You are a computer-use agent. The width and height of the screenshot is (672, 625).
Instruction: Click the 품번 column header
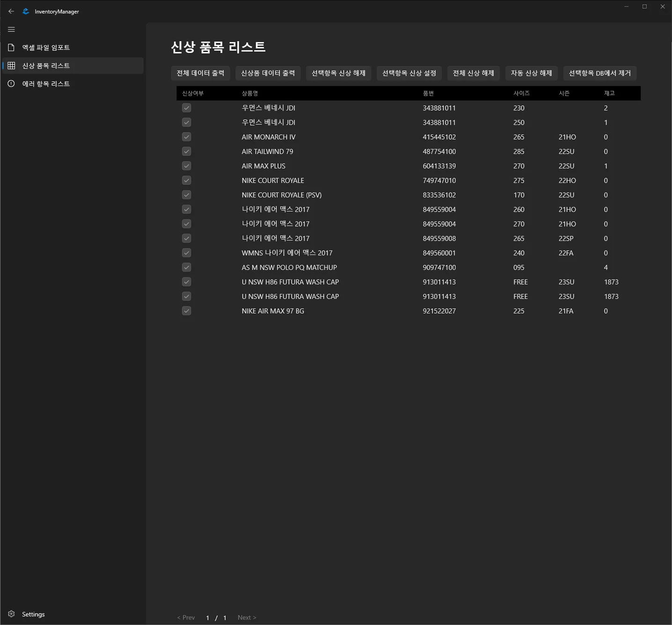[428, 93]
